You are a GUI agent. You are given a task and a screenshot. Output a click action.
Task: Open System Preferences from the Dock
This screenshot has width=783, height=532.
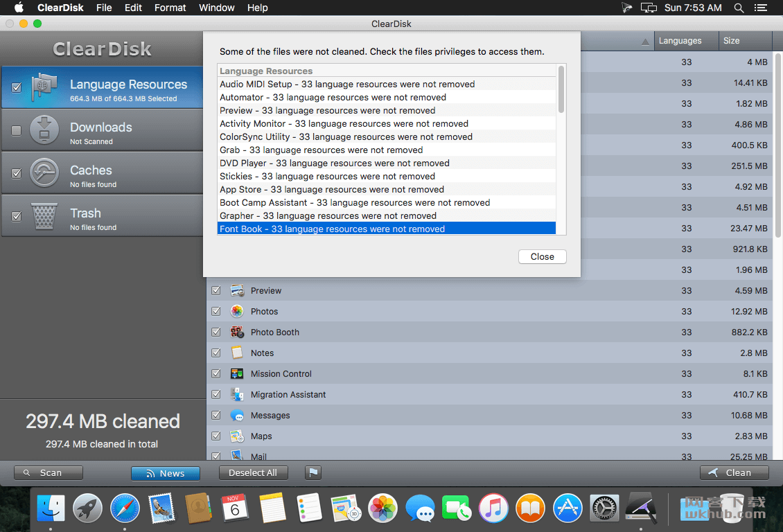[x=604, y=508]
